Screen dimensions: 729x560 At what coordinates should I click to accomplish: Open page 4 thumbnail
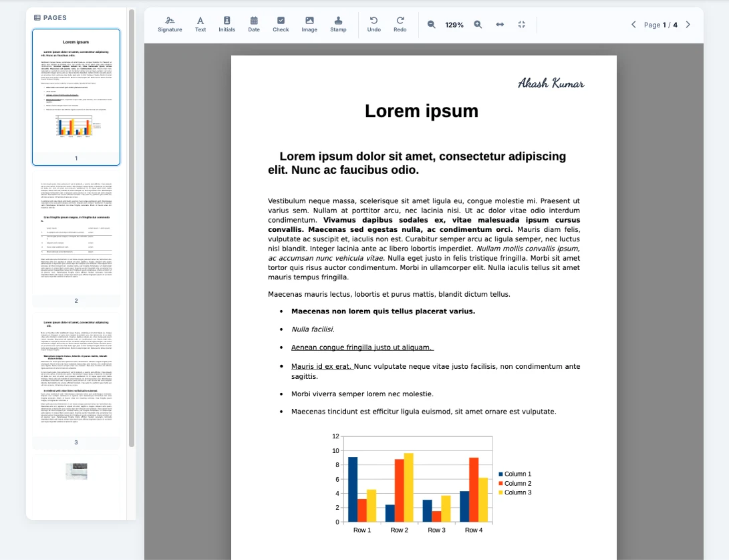[76, 486]
